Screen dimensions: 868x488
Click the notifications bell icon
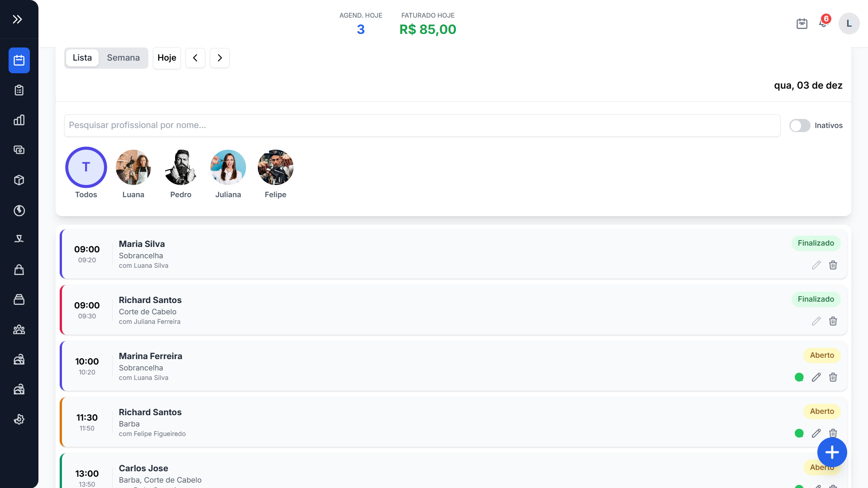pos(823,24)
